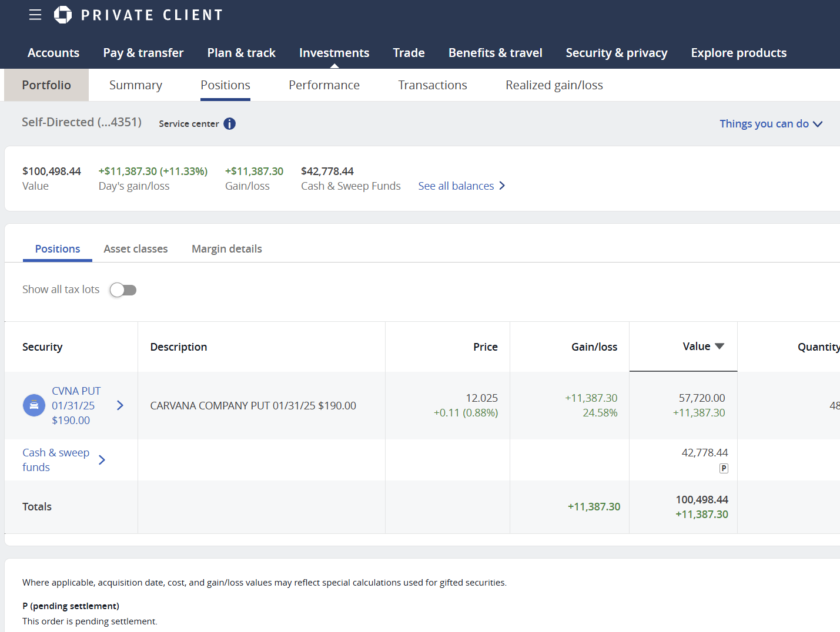Switch to the Summary tab
840x632 pixels.
tap(136, 85)
